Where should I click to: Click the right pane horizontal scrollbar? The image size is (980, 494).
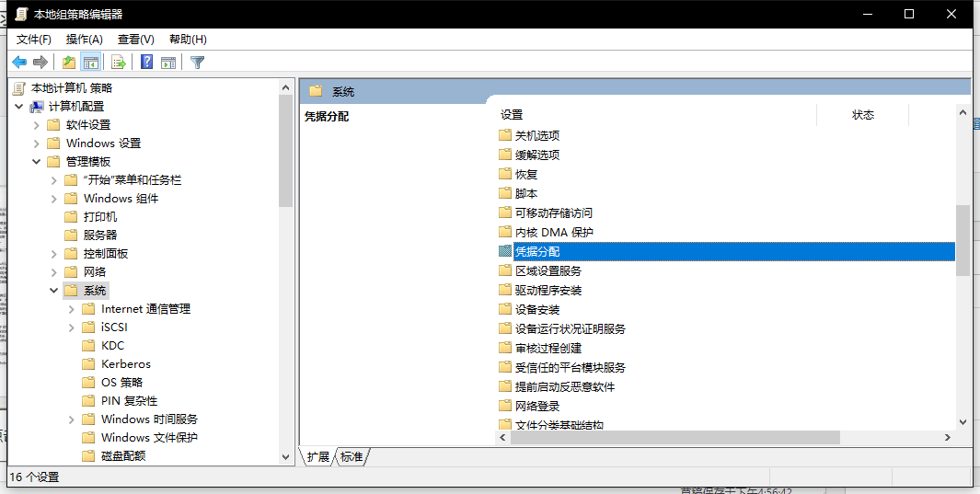[x=674, y=438]
